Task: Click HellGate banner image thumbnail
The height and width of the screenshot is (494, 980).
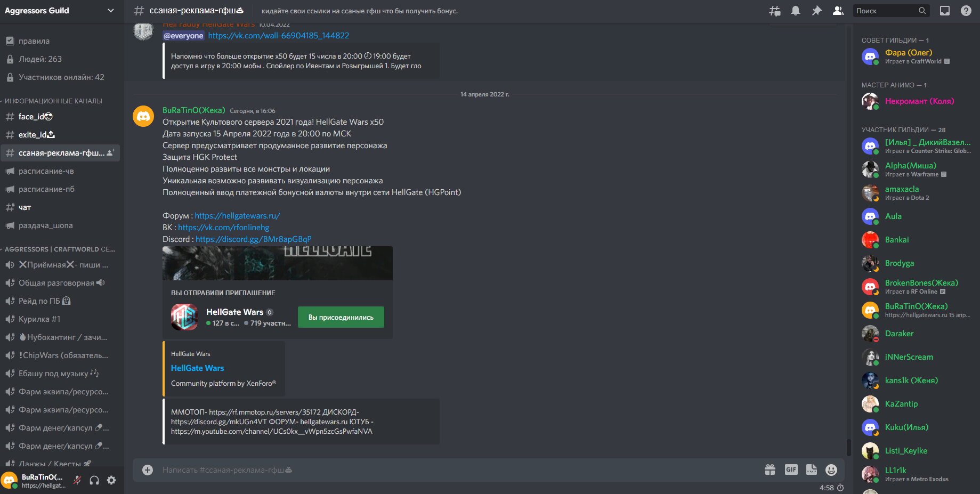Action: coord(278,263)
